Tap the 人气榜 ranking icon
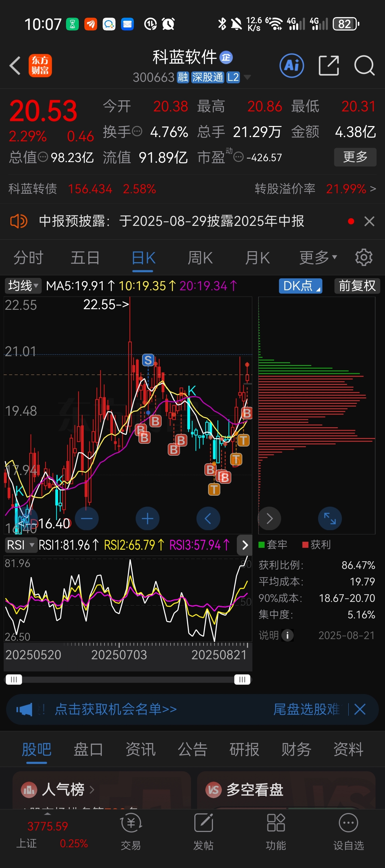 tap(29, 790)
